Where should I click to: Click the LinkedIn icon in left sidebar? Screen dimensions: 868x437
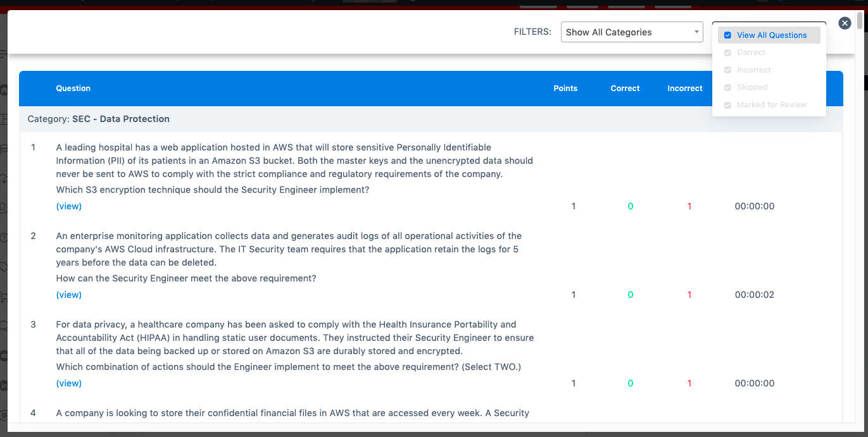click(3, 385)
